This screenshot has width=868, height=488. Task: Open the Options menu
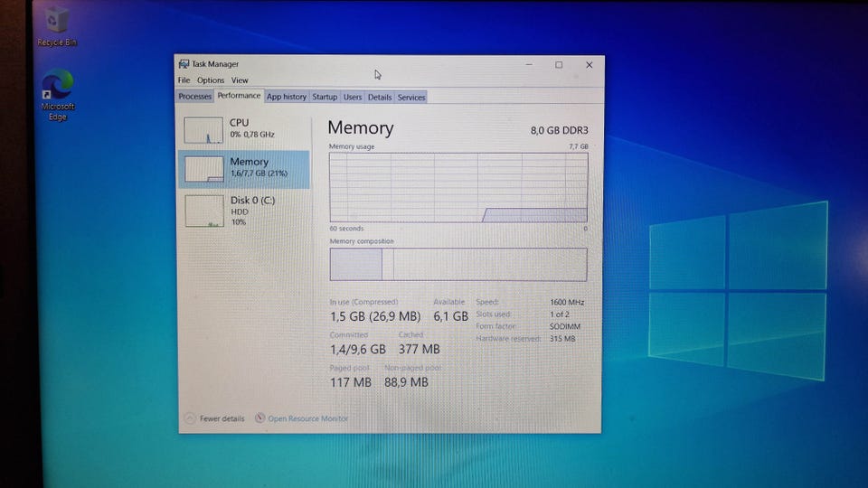coord(211,80)
